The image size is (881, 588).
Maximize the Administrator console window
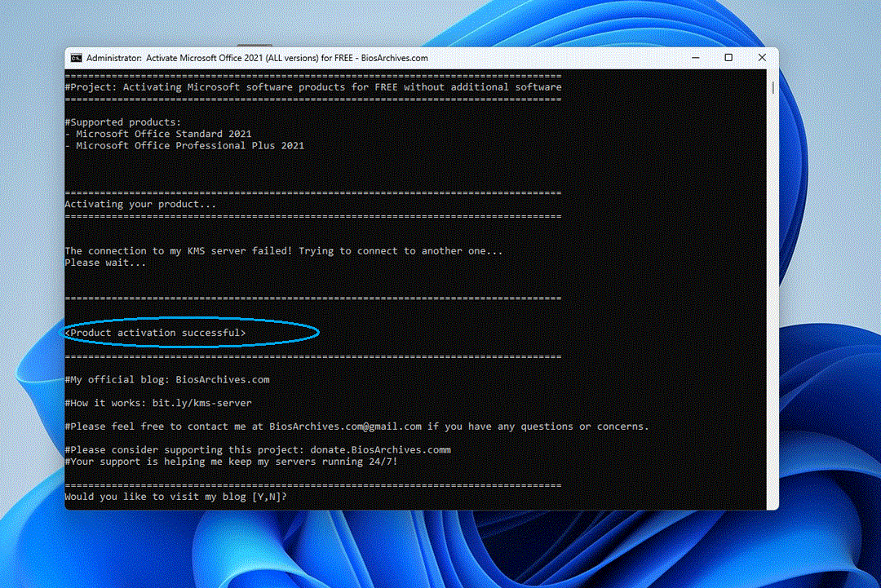[728, 58]
